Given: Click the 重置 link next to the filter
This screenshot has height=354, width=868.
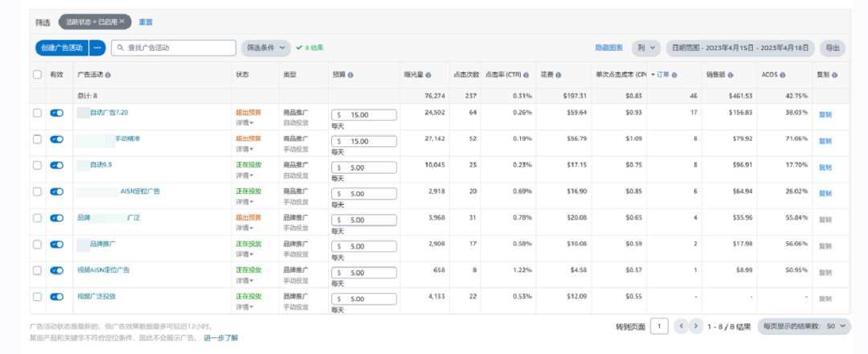Looking at the screenshot, I should coord(145,23).
